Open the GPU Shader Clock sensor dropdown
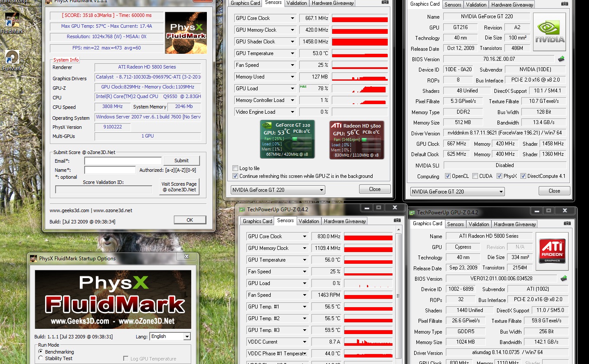 tap(292, 42)
